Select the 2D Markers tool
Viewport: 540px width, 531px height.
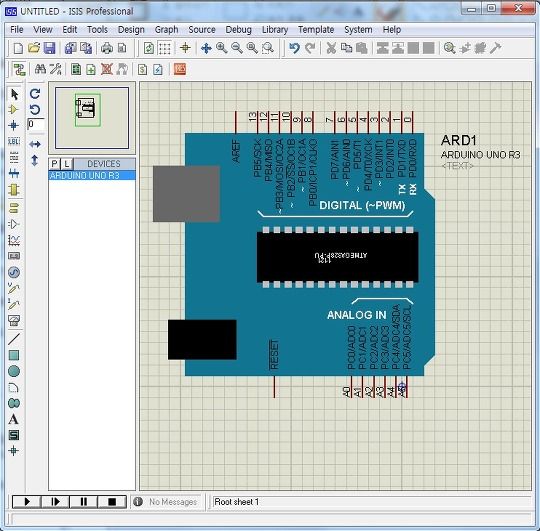[x=14, y=451]
